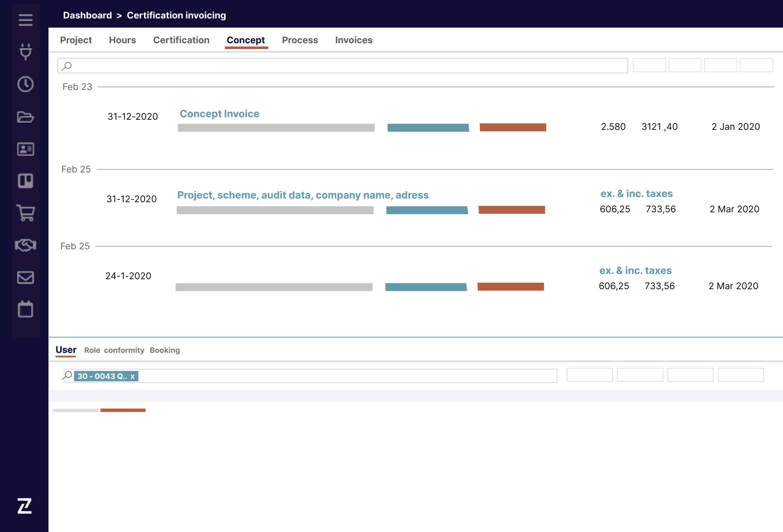Open the Concept Invoice link
Image resolution: width=783 pixels, height=532 pixels.
point(219,114)
